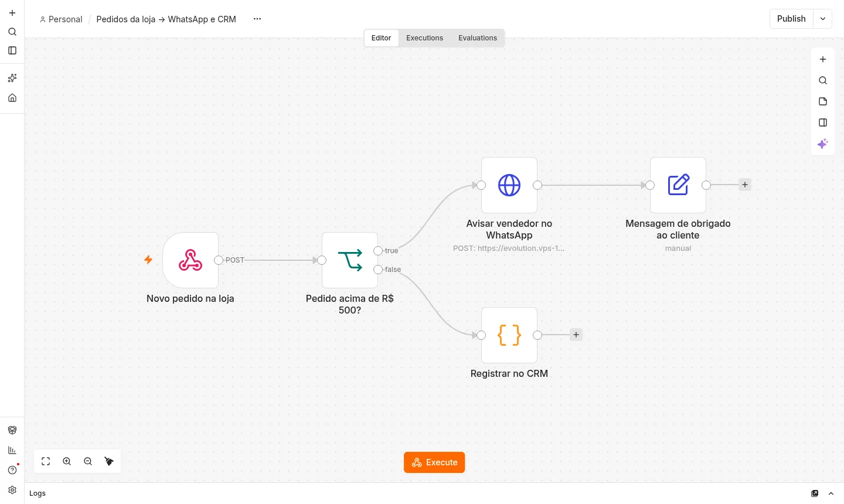The image size is (844, 504).
Task: Open the stacked-box templates icon in the sidebar
Action: (x=12, y=430)
